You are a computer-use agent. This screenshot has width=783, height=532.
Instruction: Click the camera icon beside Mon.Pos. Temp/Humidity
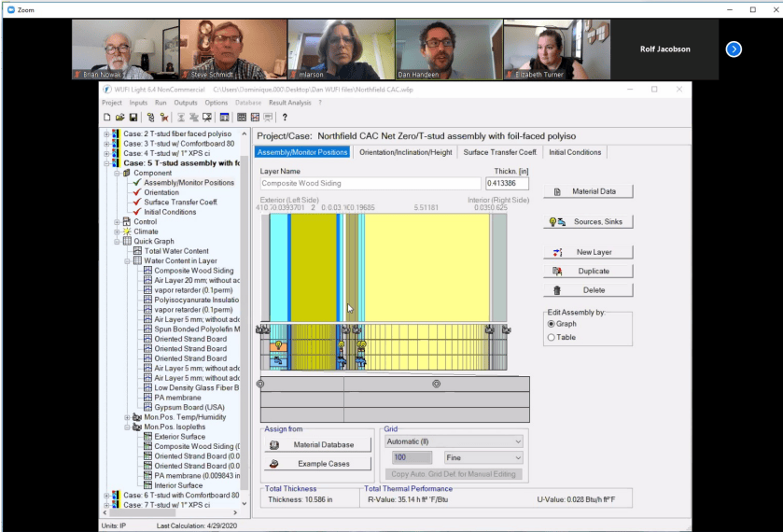pyautogui.click(x=137, y=417)
